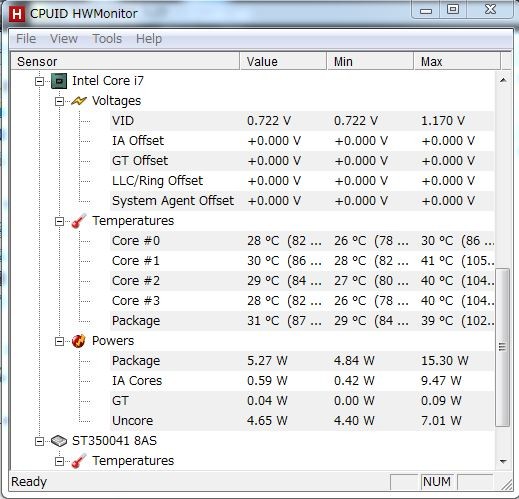Screen dimensions: 519x499
Task: Click the Voltages lightning bolt icon
Action: pyautogui.click(x=79, y=101)
